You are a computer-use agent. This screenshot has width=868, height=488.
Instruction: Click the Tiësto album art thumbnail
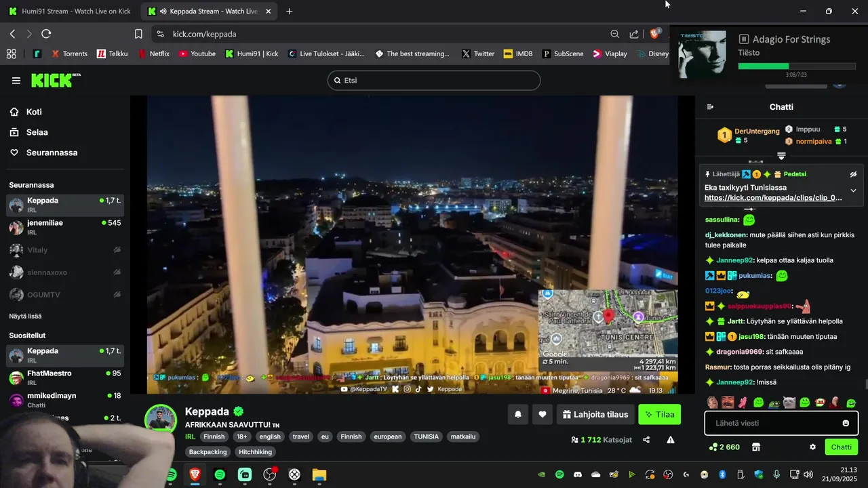702,54
